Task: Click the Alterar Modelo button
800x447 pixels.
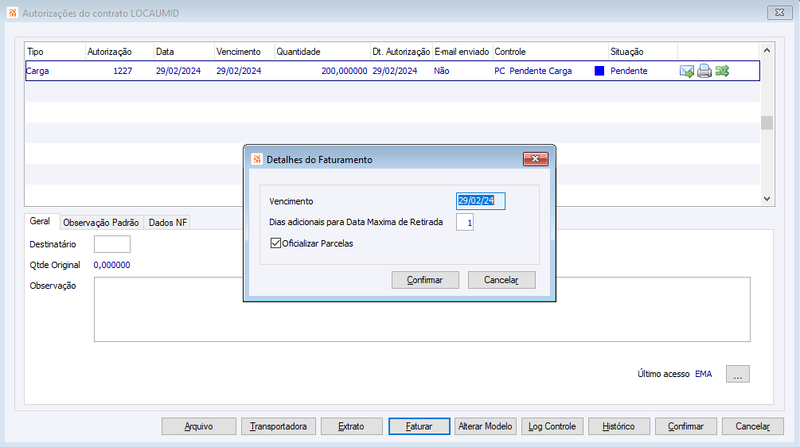Action: [x=485, y=426]
